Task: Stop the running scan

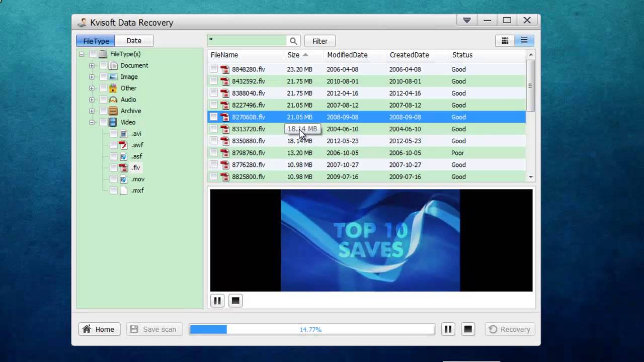Action: (x=468, y=329)
